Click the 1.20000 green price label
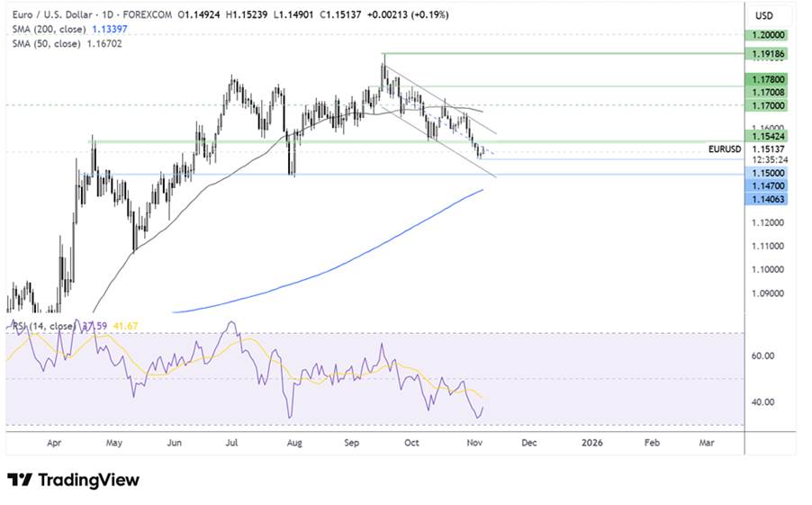 [766, 34]
